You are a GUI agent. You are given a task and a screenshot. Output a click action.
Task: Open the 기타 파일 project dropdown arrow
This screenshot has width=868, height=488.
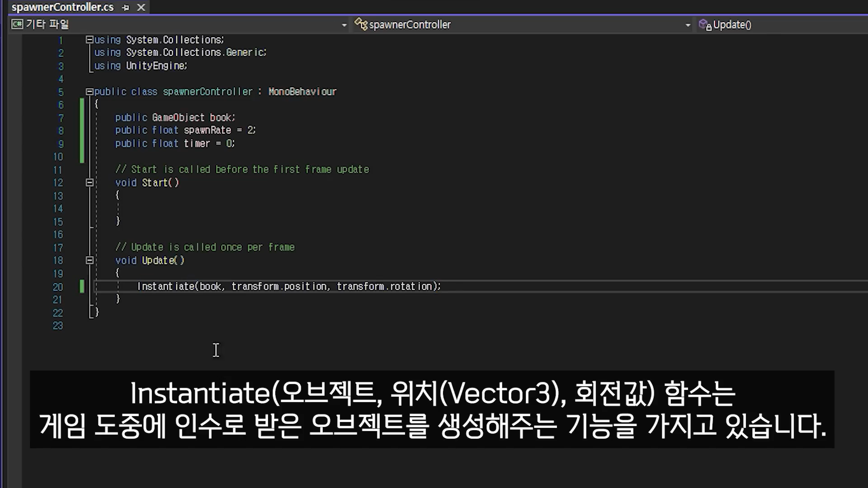(344, 25)
